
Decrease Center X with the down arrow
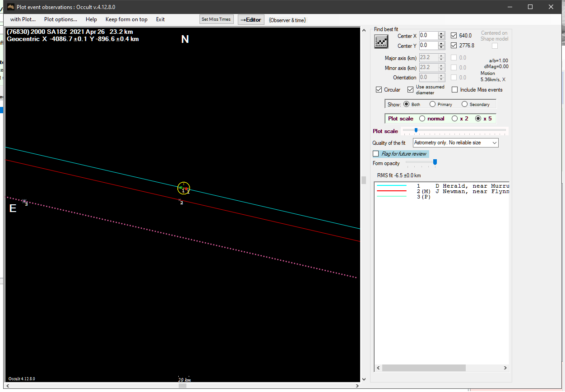(441, 38)
